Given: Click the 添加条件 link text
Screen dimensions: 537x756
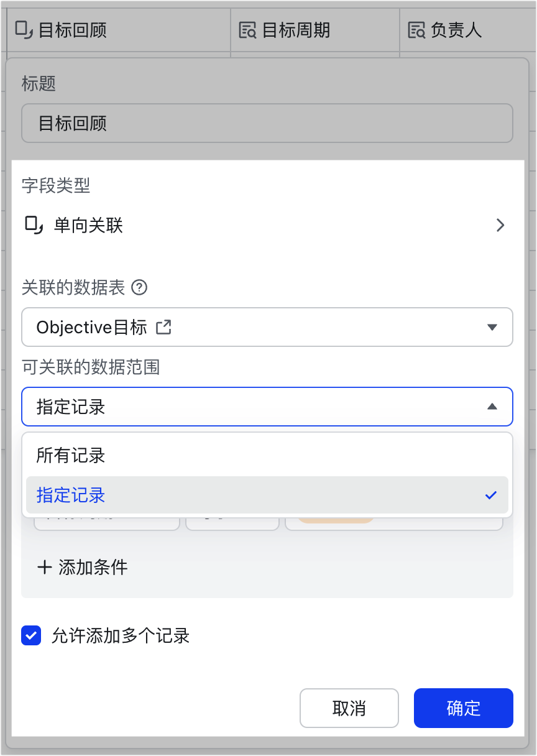Looking at the screenshot, I should (x=93, y=567).
